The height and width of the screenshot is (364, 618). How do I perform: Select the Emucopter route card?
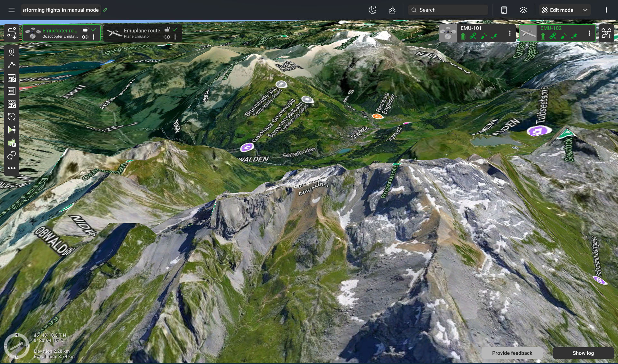[61, 33]
